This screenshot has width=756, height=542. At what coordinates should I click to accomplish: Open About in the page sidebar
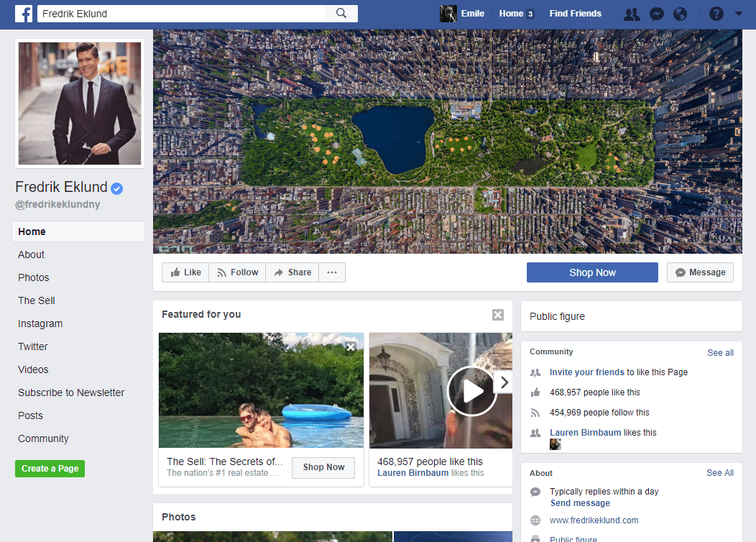[31, 254]
